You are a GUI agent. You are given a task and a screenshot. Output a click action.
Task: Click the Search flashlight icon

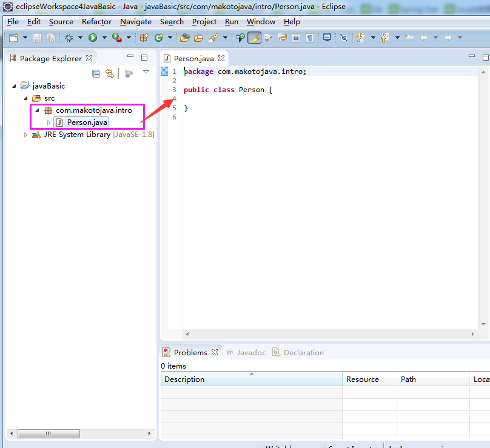tap(213, 38)
